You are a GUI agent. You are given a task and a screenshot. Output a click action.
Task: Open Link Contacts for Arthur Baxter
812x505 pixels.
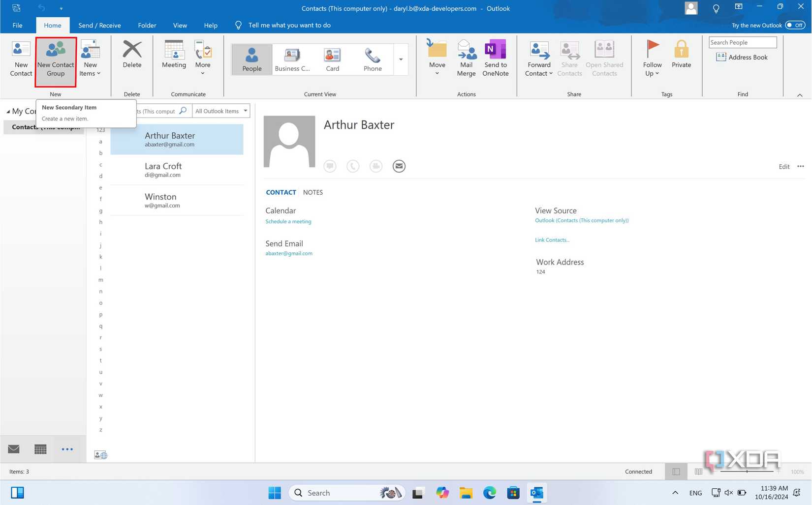click(552, 239)
